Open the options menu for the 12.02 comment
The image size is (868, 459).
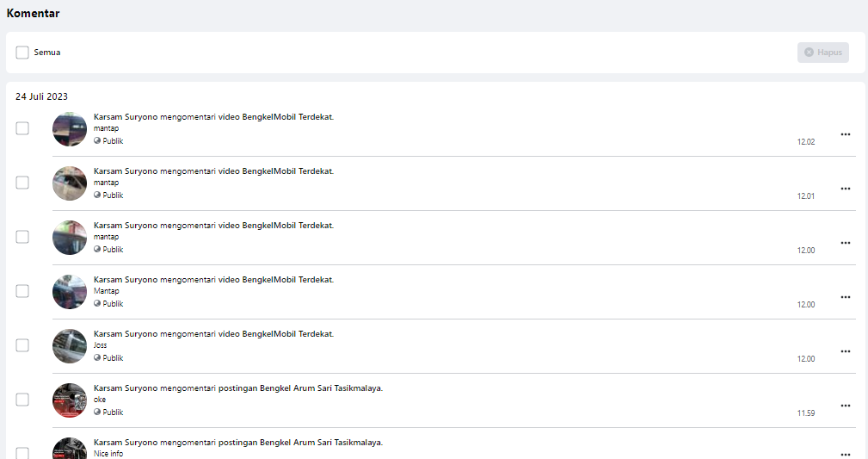pyautogui.click(x=845, y=134)
